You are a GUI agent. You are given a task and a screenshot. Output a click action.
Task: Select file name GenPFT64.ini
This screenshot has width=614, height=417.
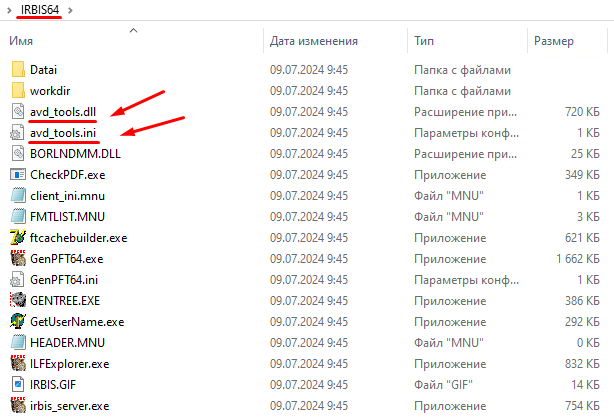pos(64,280)
